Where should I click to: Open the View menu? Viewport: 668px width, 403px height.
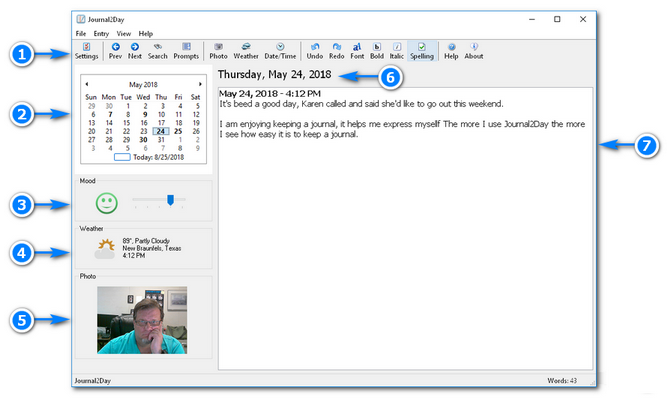pos(124,34)
